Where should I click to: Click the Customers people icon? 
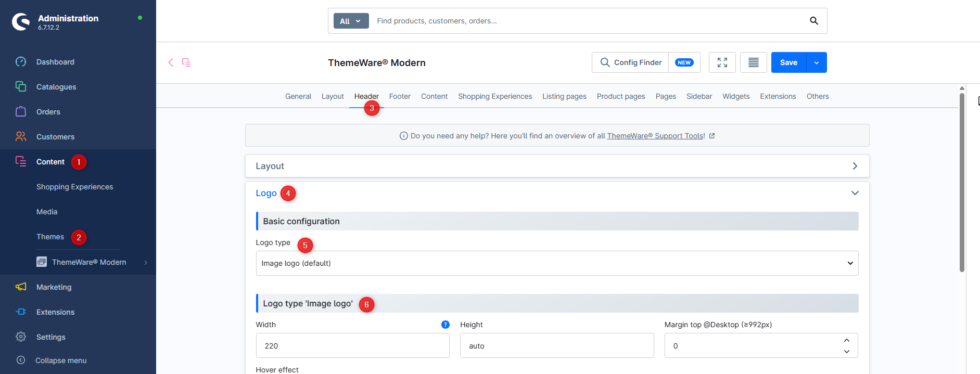click(21, 137)
